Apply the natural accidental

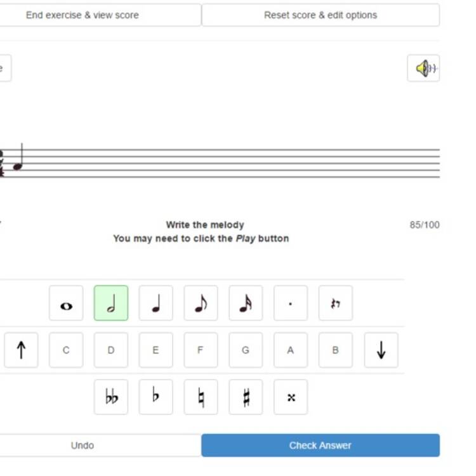pos(201,397)
